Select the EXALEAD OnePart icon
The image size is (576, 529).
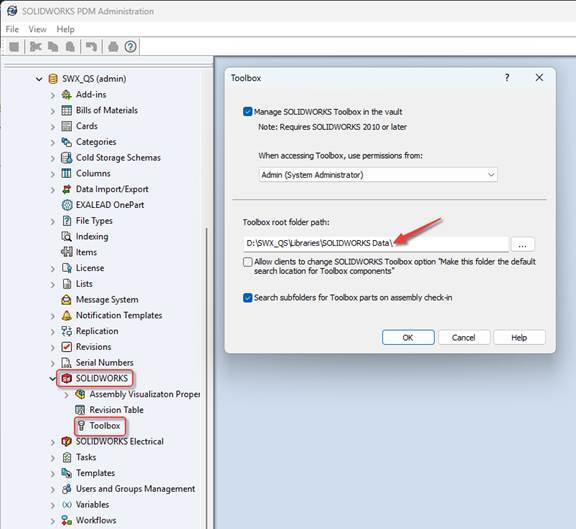[x=66, y=205]
